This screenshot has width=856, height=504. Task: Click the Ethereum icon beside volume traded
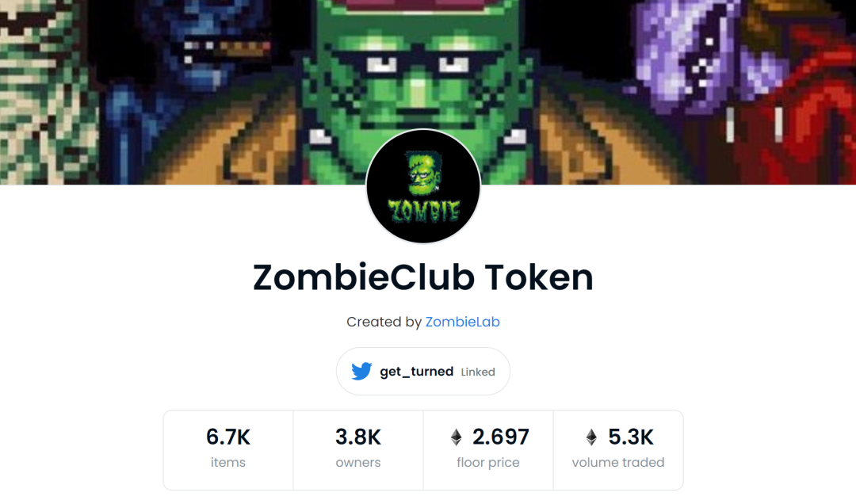[x=591, y=437]
